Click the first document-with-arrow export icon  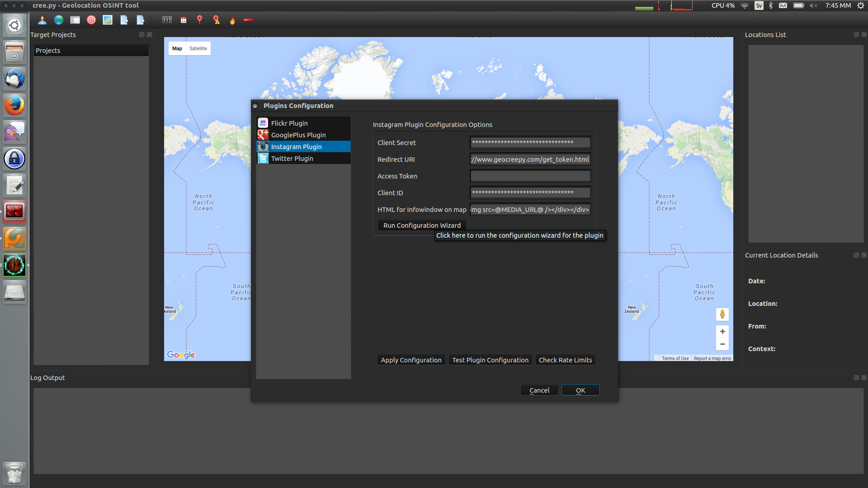click(124, 20)
